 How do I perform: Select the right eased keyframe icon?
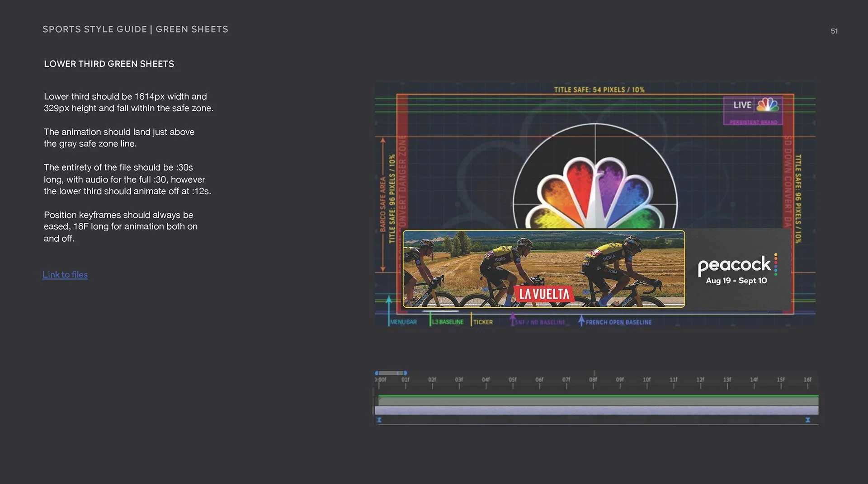808,420
